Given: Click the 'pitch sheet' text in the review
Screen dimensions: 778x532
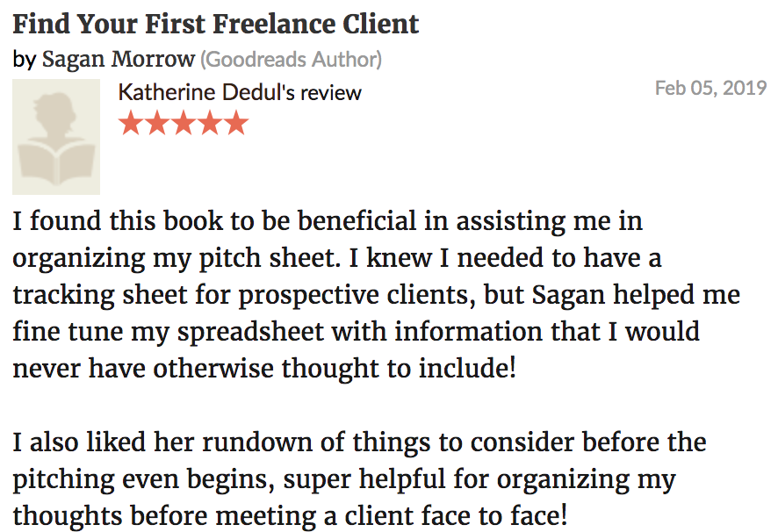Looking at the screenshot, I should (x=267, y=259).
